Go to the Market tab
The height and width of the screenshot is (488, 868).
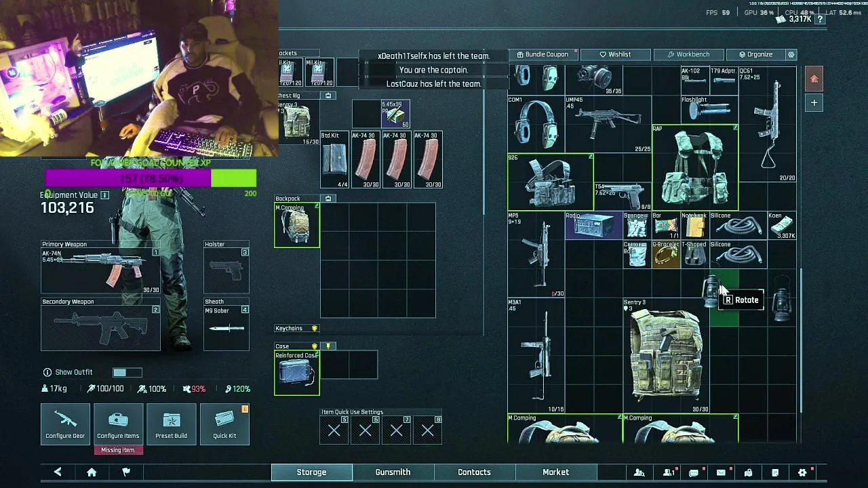click(555, 472)
